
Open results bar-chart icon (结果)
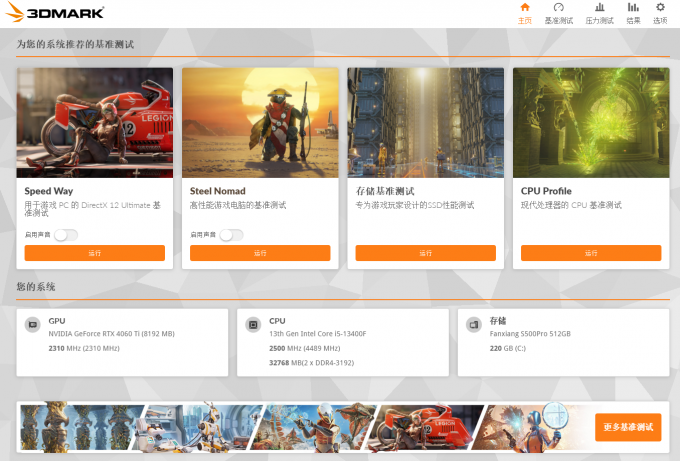pyautogui.click(x=633, y=7)
